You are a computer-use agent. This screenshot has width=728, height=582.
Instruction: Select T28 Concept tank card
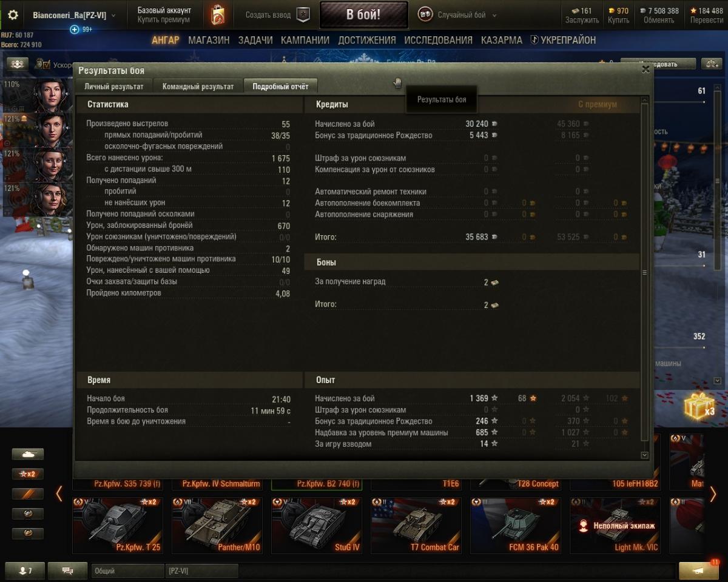pos(515,484)
